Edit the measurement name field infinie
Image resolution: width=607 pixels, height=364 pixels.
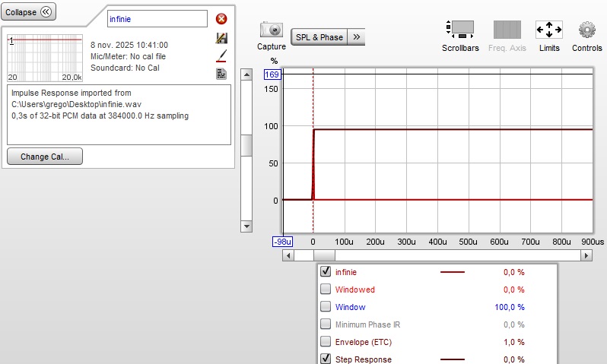(157, 18)
